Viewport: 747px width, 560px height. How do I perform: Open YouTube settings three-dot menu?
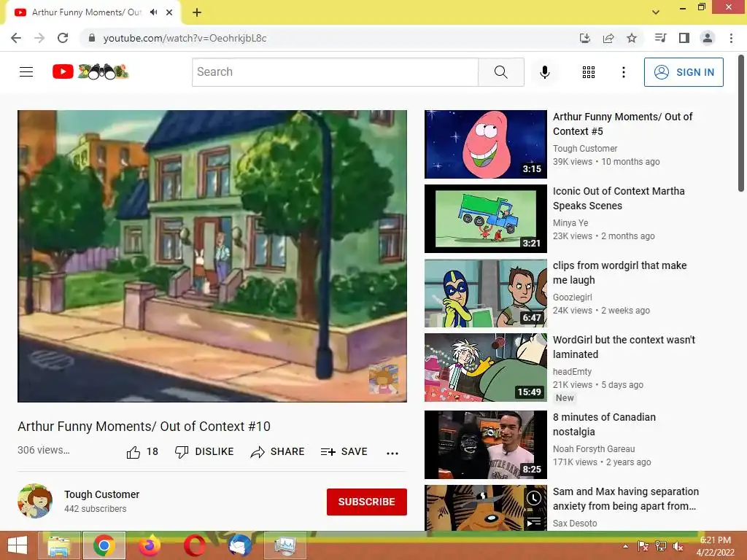(x=623, y=72)
